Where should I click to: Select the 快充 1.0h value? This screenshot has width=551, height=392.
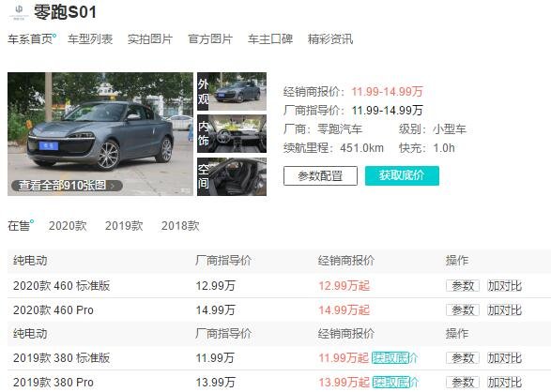(x=444, y=148)
